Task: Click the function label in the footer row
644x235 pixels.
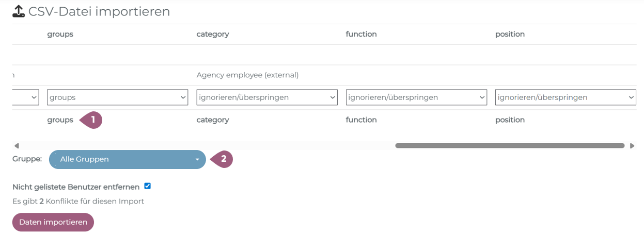Action: [361, 120]
